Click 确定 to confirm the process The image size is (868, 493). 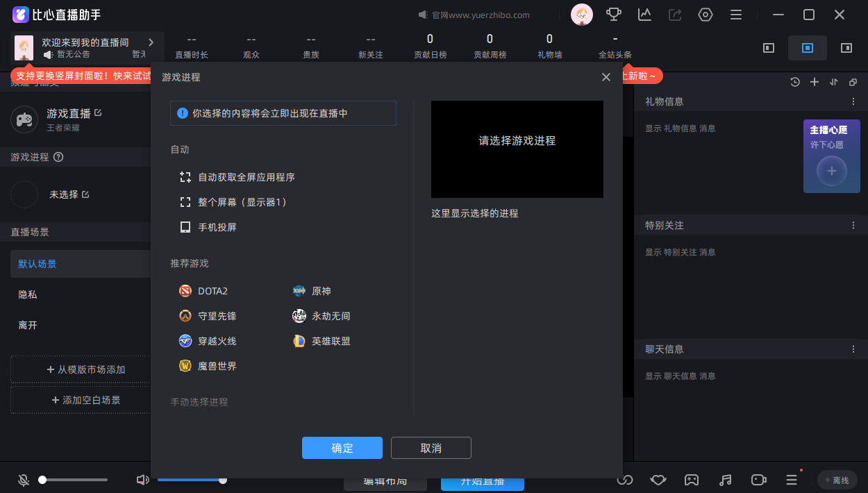[x=342, y=448]
